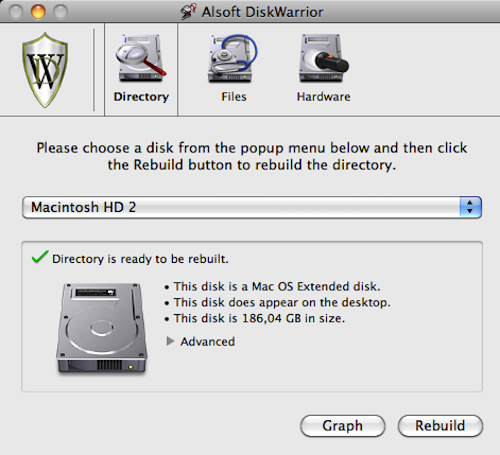This screenshot has height=455, width=500.
Task: Click the Rebuild button
Action: [440, 426]
